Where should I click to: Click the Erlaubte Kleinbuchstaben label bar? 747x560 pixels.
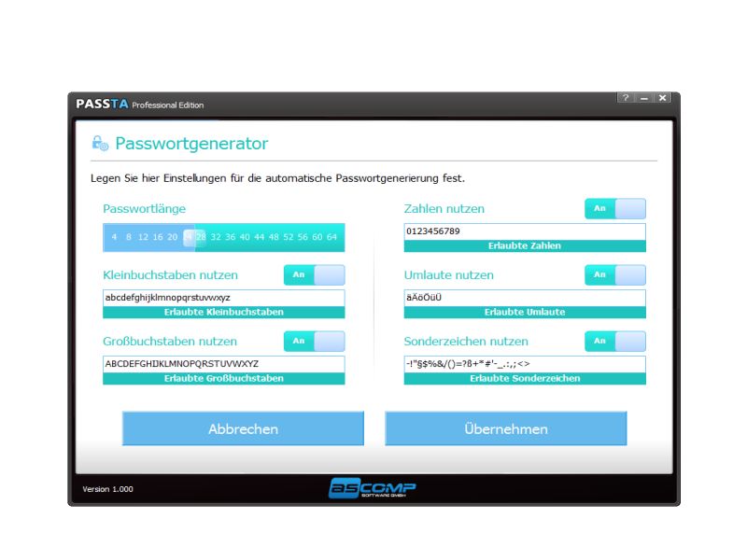point(223,312)
